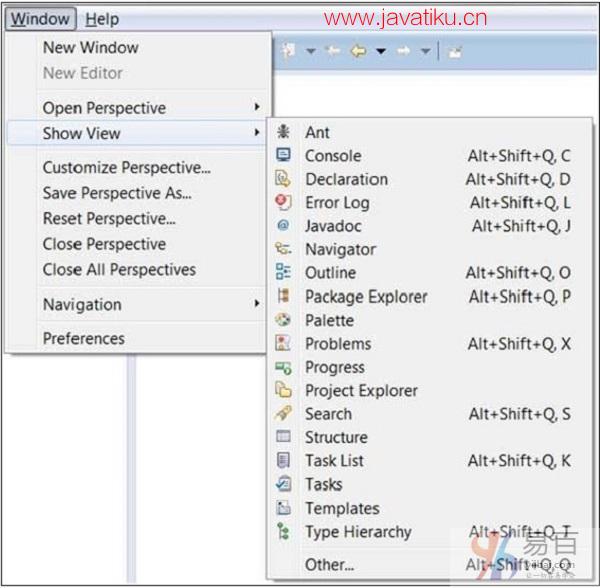This screenshot has width=600, height=588.
Task: Click the Task List icon
Action: tap(284, 460)
